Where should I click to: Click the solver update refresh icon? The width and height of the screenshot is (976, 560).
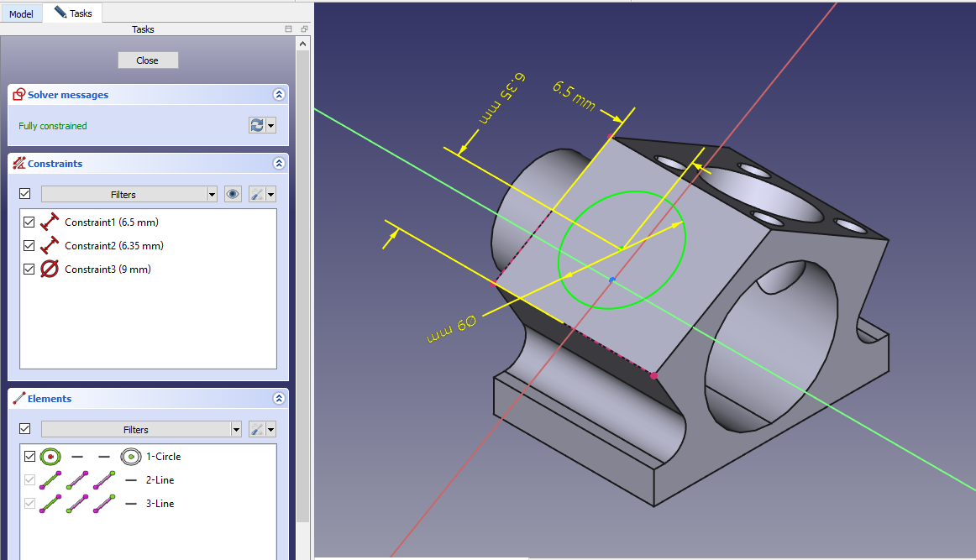257,125
